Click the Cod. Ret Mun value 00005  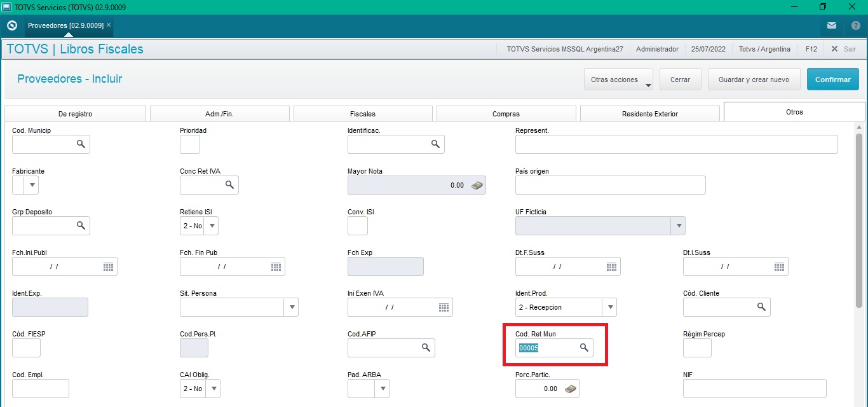(529, 348)
